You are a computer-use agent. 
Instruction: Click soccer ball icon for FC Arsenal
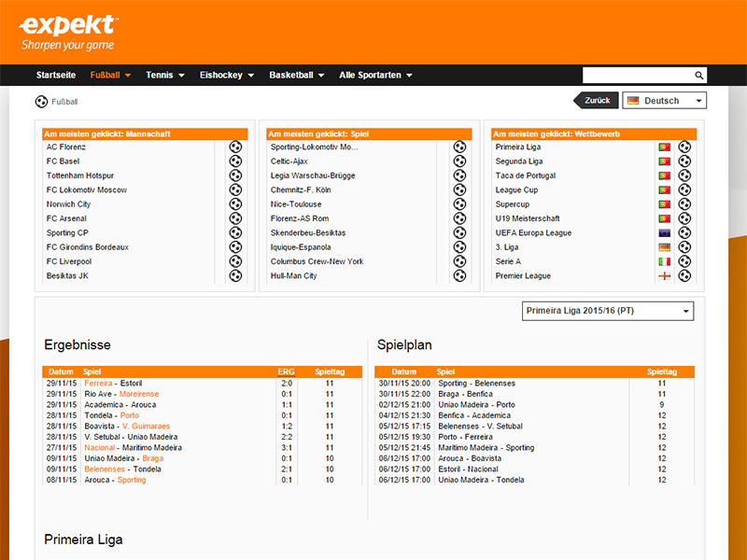(x=235, y=218)
